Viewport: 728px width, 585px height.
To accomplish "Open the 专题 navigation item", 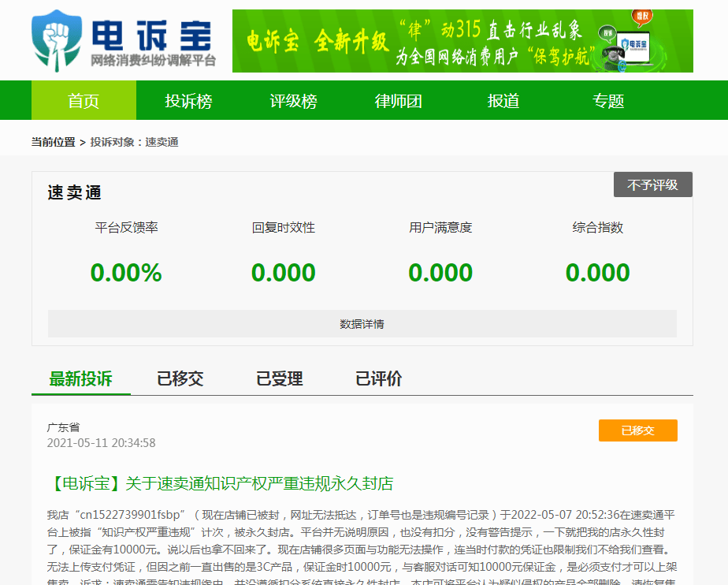I will pyautogui.click(x=608, y=101).
